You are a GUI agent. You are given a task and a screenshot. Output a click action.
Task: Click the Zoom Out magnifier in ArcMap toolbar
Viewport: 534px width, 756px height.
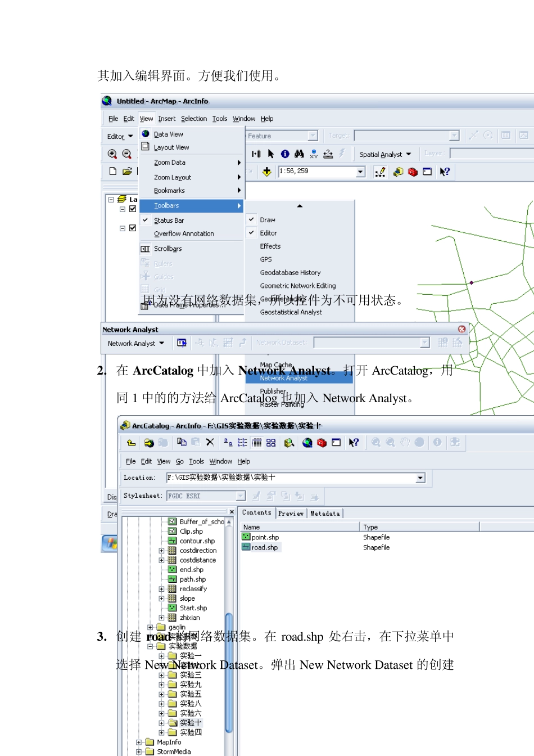126,154
